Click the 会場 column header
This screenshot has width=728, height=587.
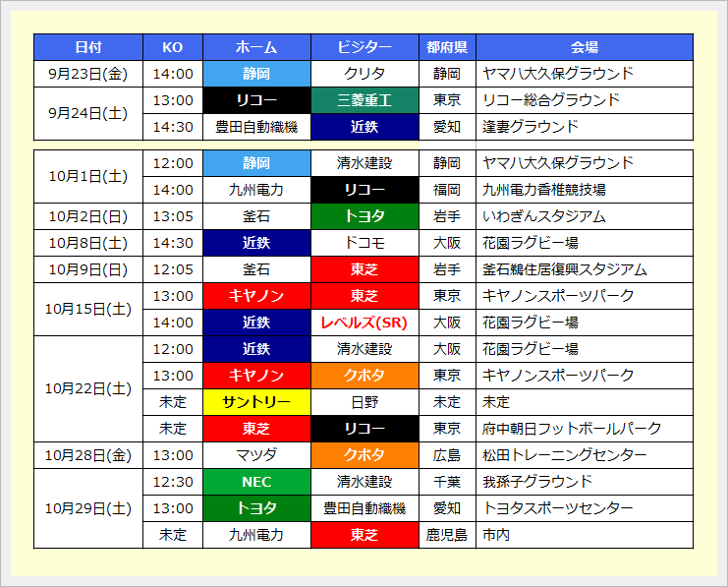586,47
